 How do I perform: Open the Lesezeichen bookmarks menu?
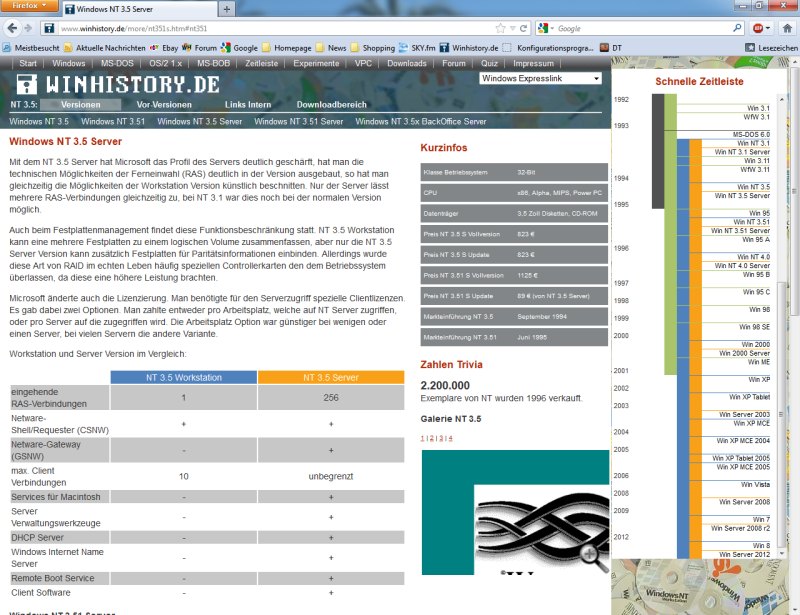tap(771, 48)
